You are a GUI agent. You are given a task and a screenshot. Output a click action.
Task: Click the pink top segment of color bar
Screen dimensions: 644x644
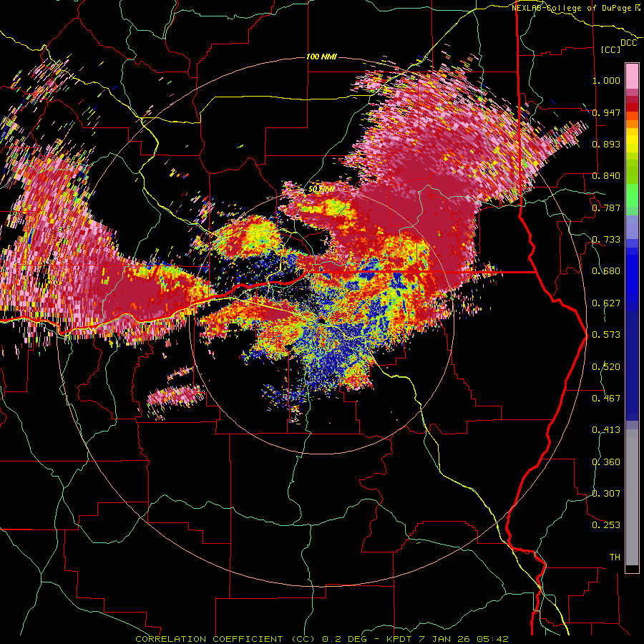click(x=632, y=76)
